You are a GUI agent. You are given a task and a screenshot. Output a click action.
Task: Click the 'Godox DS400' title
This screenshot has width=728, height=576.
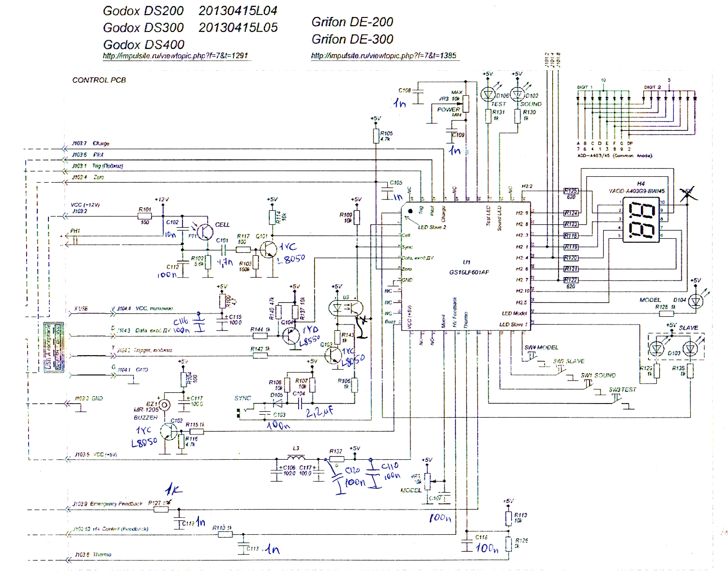pyautogui.click(x=144, y=45)
